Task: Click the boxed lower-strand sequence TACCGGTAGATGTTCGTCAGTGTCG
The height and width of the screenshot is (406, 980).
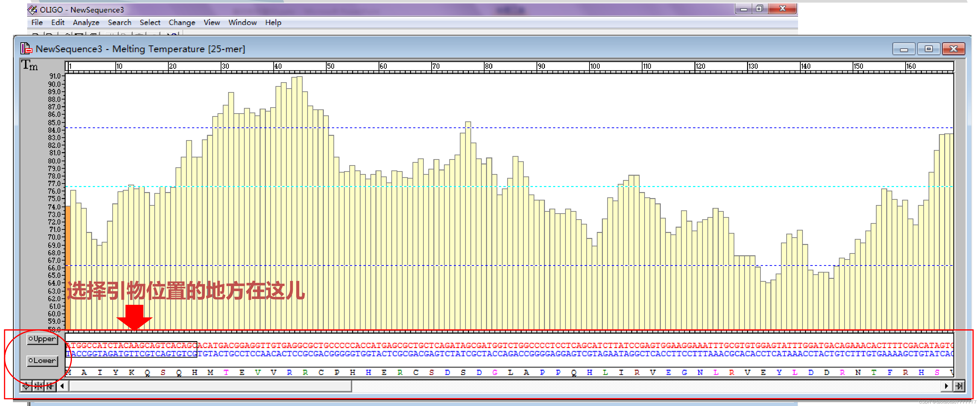Action: [x=132, y=354]
